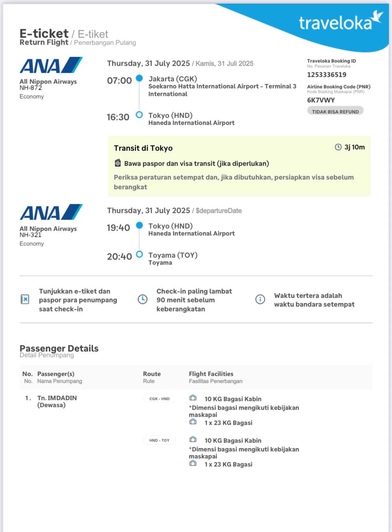Click the ANA logo for flight NH-872
The height and width of the screenshot is (532, 392).
[51, 65]
